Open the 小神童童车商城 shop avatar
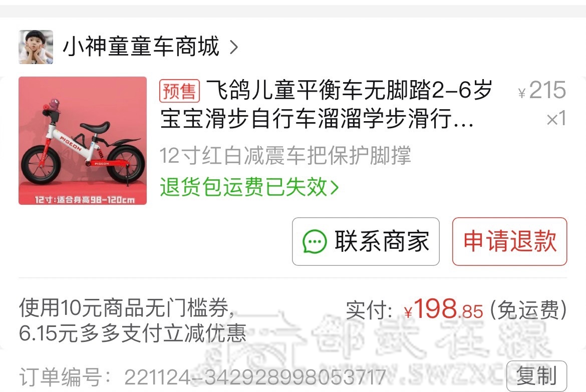Screen dimensions: 586x392 (x=36, y=47)
